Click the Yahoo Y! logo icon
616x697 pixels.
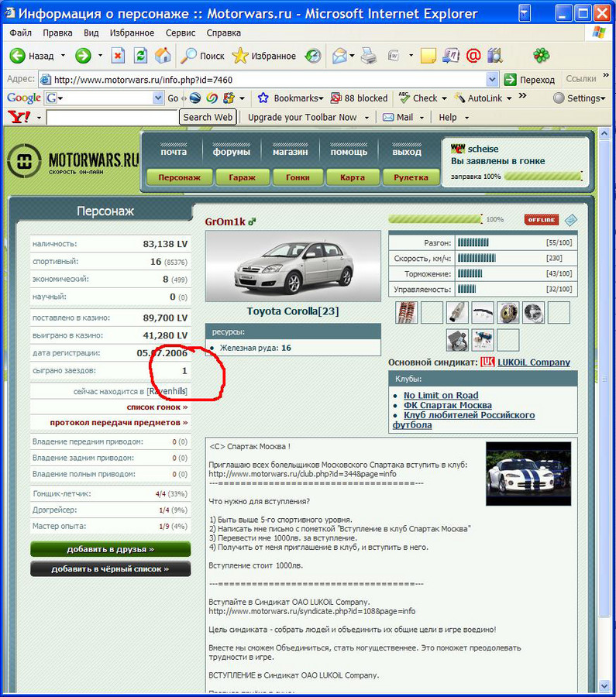(x=19, y=117)
